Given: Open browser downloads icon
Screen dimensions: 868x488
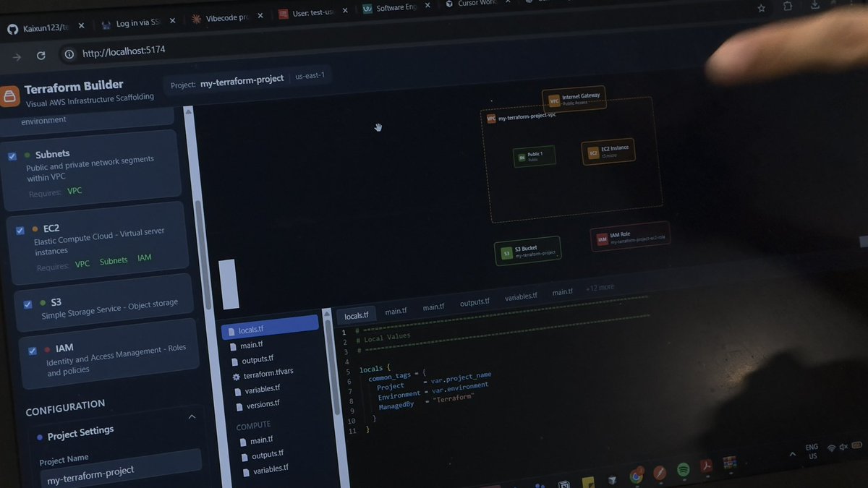Looking at the screenshot, I should coord(815,5).
